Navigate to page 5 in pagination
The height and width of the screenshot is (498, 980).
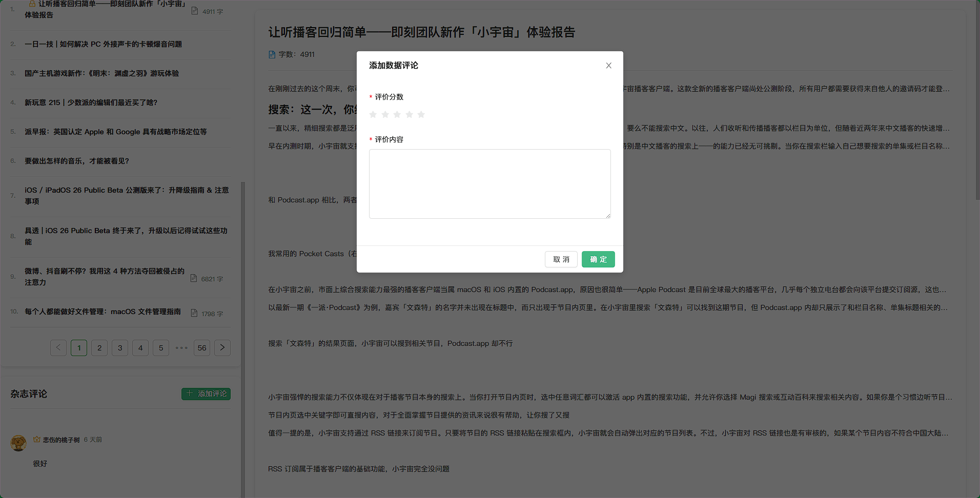161,348
